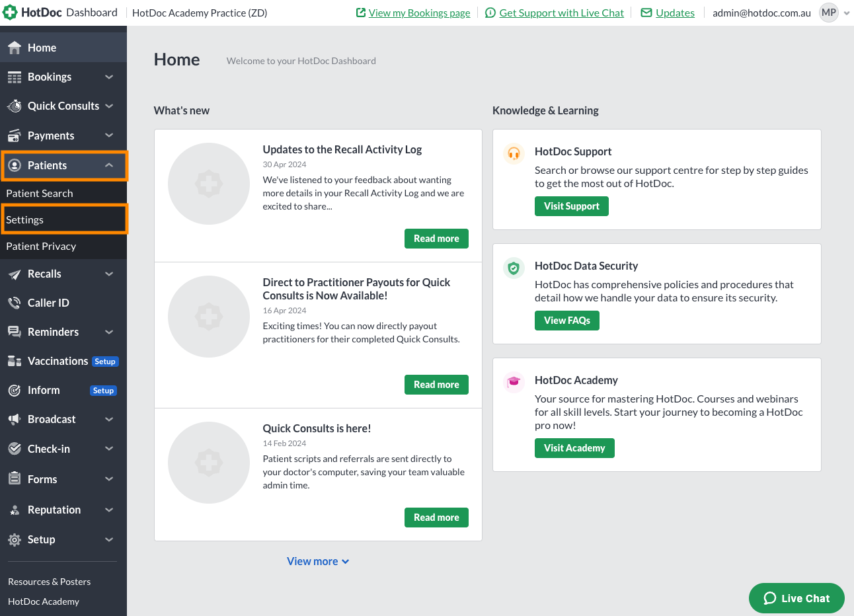Click the Home house icon in sidebar

(15, 48)
